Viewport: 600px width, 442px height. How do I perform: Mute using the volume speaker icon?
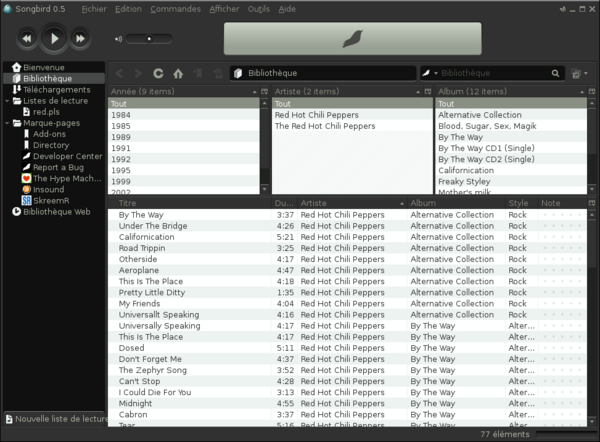pyautogui.click(x=118, y=39)
